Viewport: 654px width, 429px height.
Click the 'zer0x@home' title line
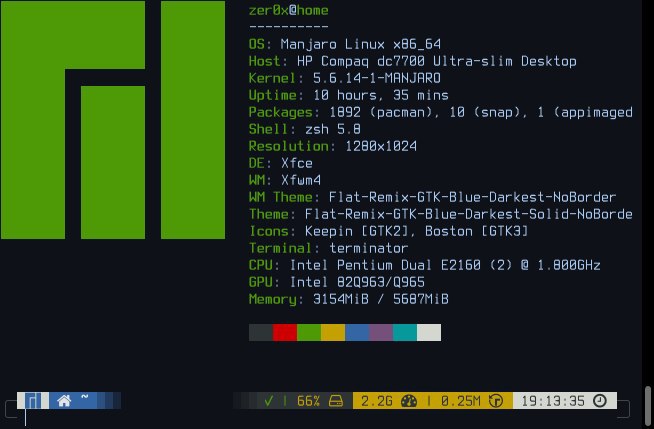click(289, 10)
